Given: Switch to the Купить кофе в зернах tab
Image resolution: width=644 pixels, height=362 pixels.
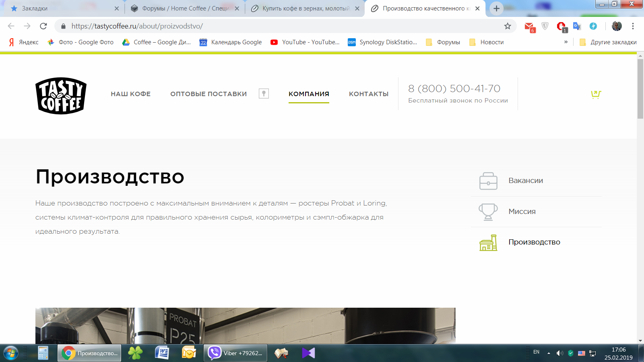Looking at the screenshot, I should (305, 8).
